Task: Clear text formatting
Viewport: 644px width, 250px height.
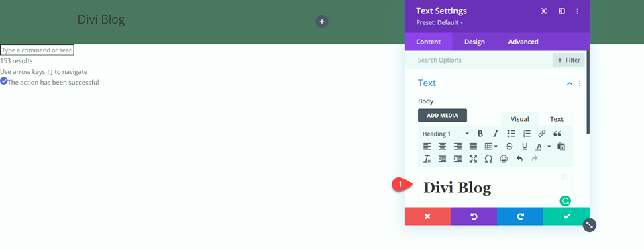Action: 427,159
